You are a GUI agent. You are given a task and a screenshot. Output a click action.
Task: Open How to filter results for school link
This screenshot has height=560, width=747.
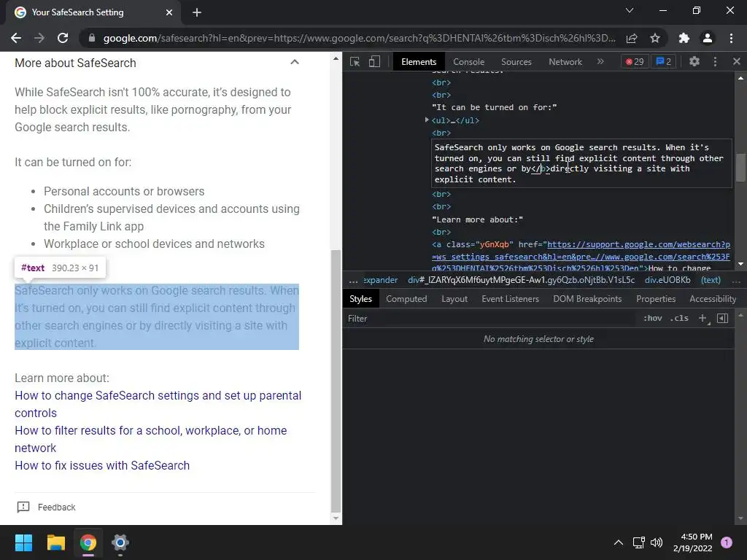pos(150,439)
